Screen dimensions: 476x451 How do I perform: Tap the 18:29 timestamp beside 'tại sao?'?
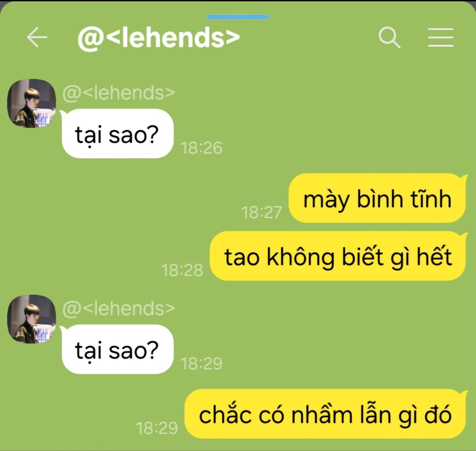[201, 364]
